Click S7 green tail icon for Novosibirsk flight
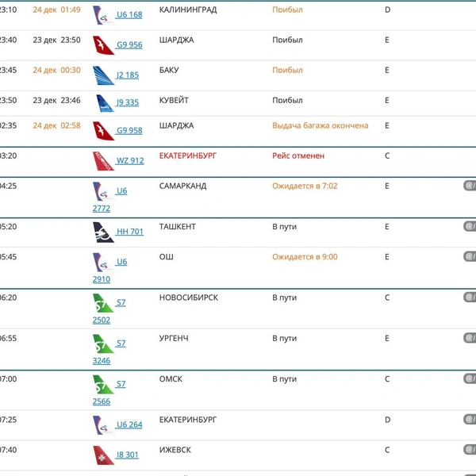The height and width of the screenshot is (476, 476). pos(103,303)
